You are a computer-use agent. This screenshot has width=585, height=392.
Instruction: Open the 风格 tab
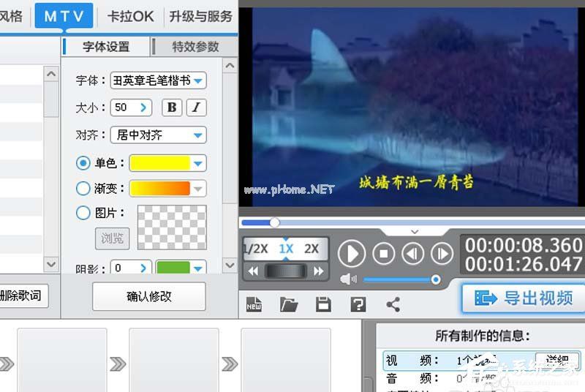point(12,16)
